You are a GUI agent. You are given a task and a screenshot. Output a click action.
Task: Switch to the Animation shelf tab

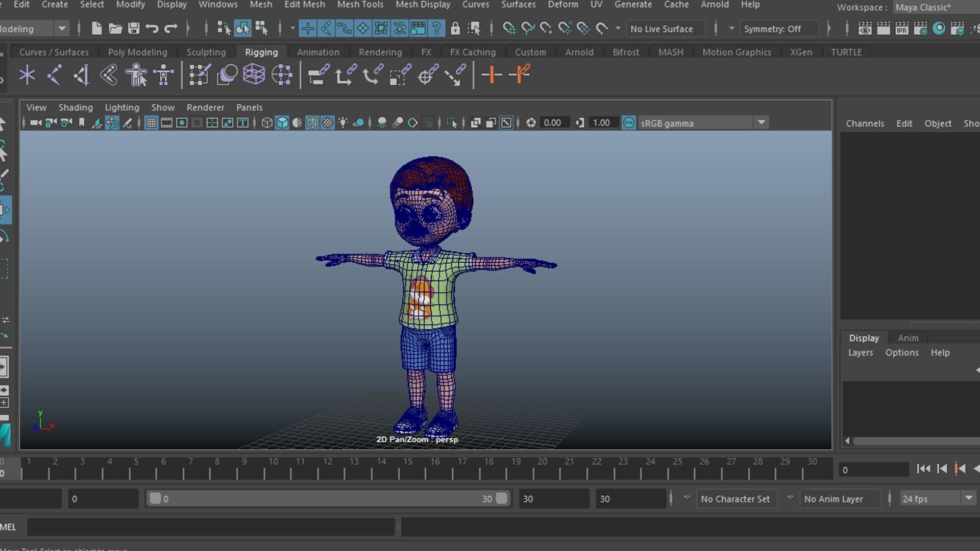click(318, 52)
